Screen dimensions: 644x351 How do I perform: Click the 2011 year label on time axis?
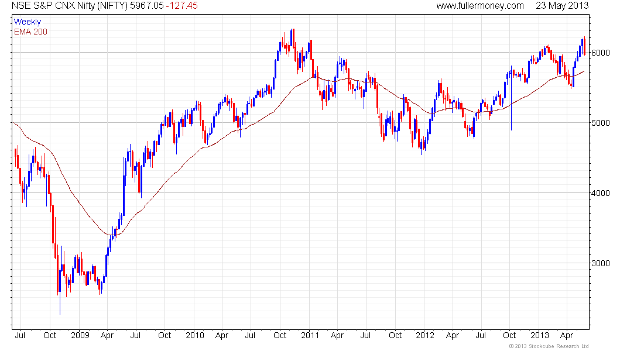[x=310, y=335]
